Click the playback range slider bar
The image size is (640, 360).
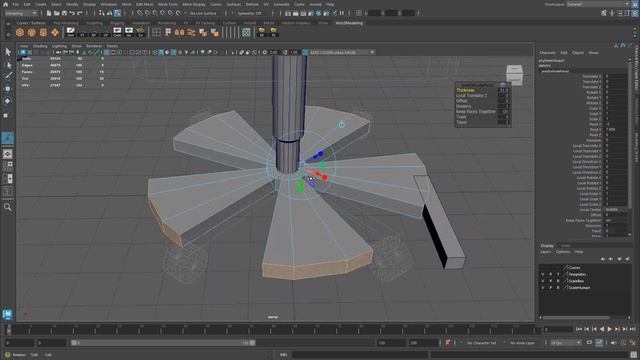tap(163, 343)
